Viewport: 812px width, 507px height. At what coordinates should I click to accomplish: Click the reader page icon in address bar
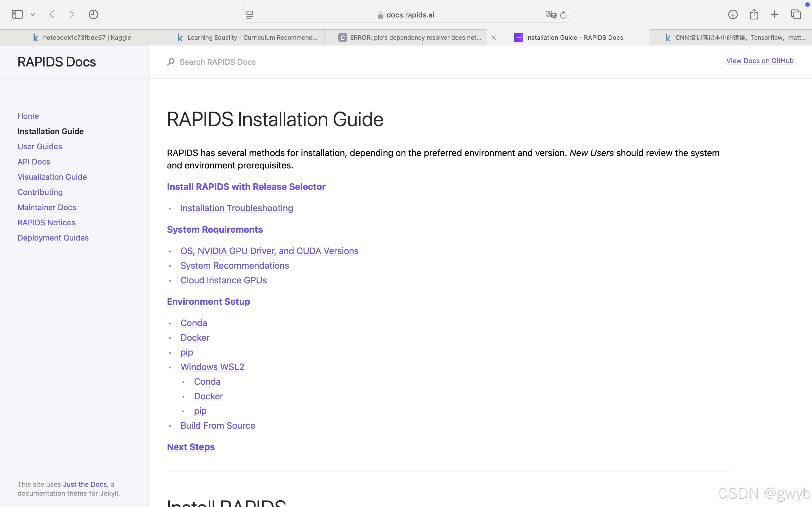(250, 15)
